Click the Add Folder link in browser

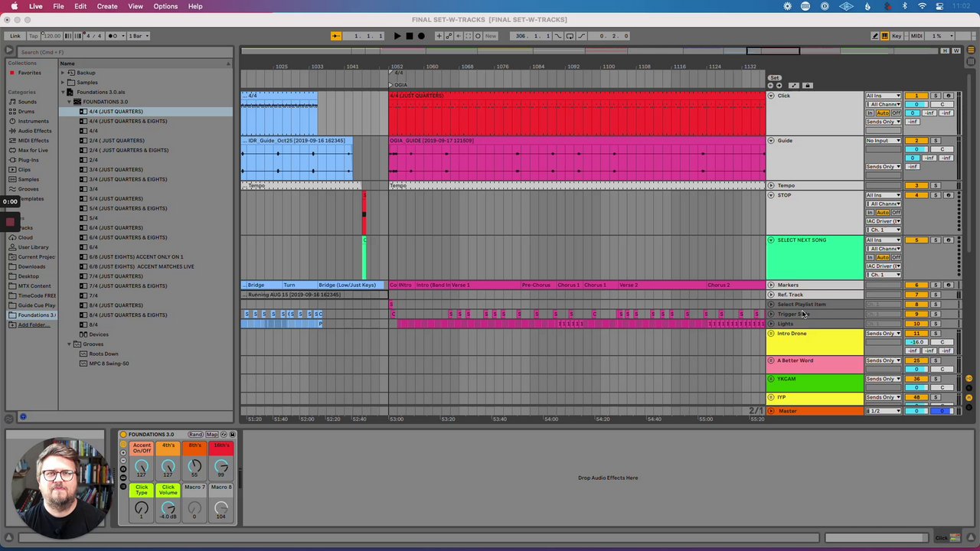[x=33, y=325]
